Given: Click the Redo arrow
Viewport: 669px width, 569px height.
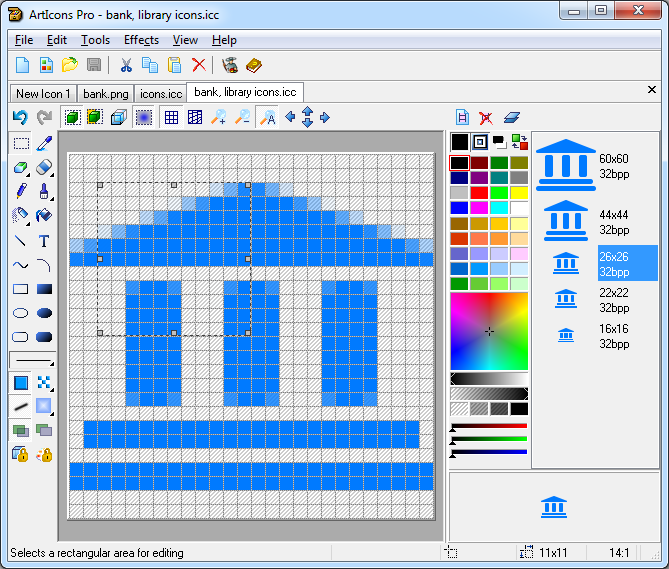Looking at the screenshot, I should pyautogui.click(x=44, y=117).
